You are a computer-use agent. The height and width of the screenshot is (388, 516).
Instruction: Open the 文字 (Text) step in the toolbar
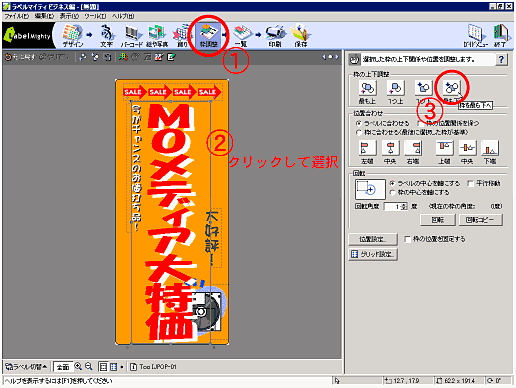click(x=107, y=36)
